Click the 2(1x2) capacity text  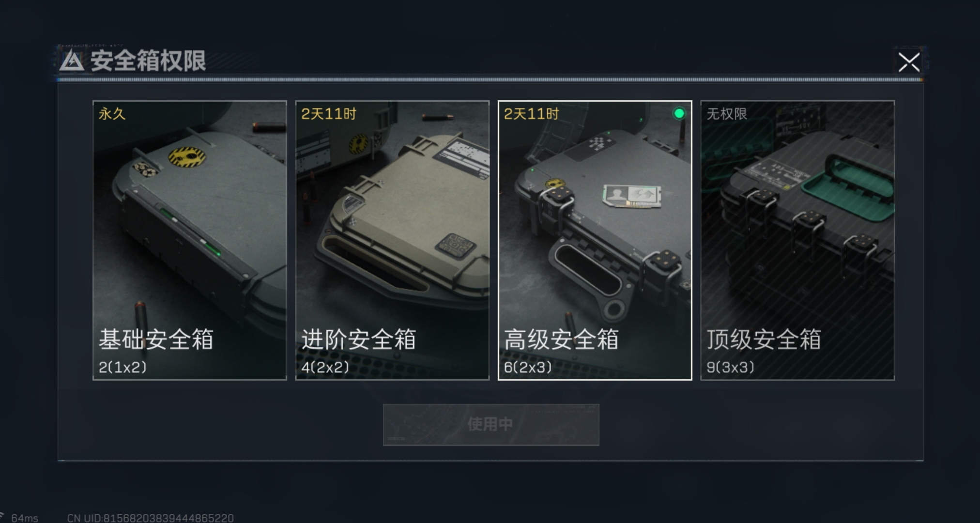point(122,367)
